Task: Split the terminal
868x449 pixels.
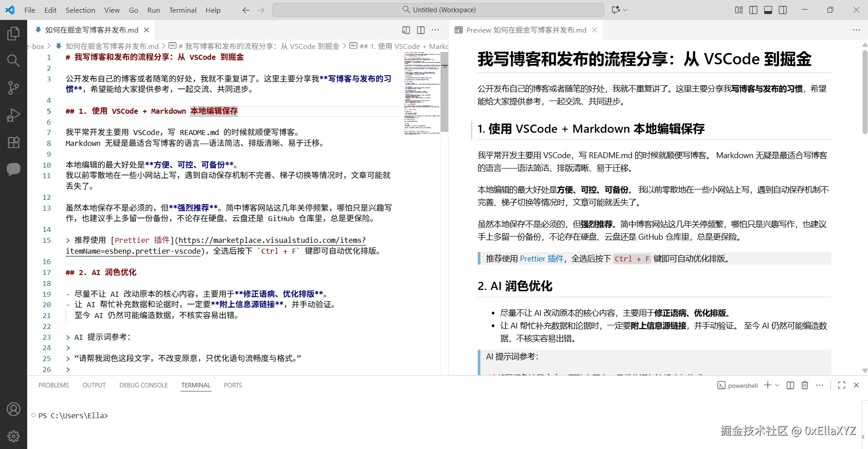Action: click(x=791, y=385)
